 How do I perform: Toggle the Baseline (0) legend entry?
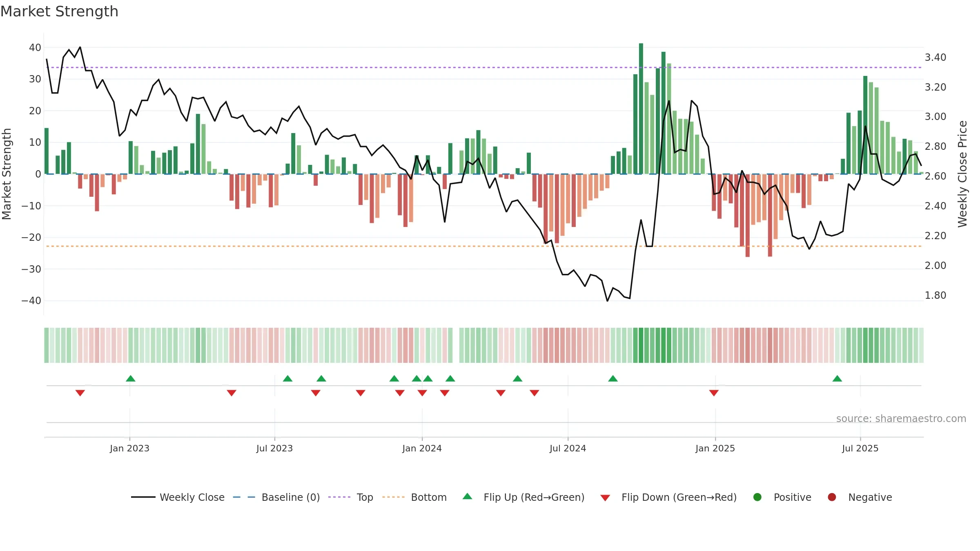click(x=276, y=497)
